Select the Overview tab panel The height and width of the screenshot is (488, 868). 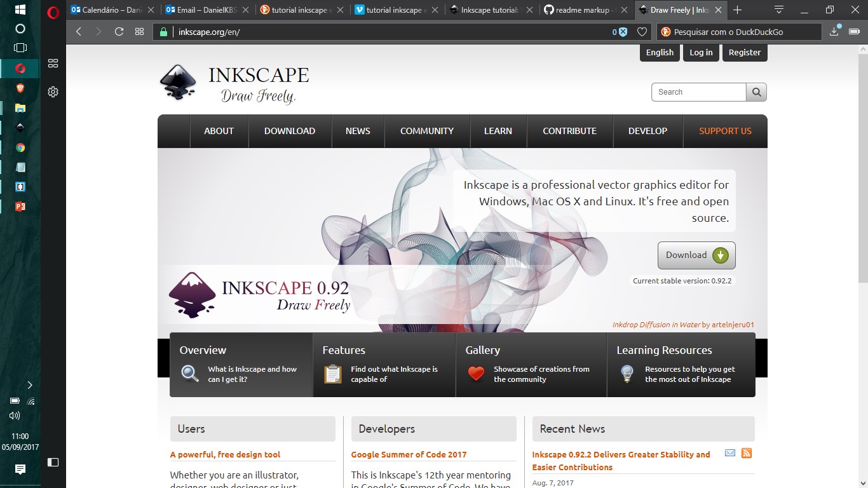pyautogui.click(x=241, y=365)
